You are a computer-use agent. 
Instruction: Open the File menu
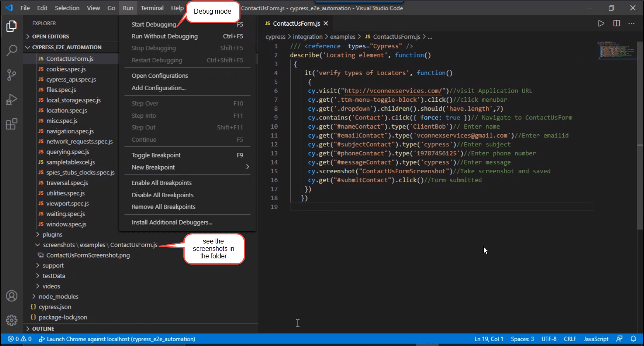25,8
